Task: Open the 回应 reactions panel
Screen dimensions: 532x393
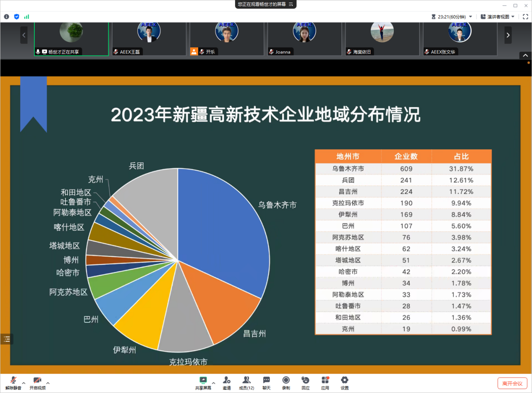Action: coord(305,383)
